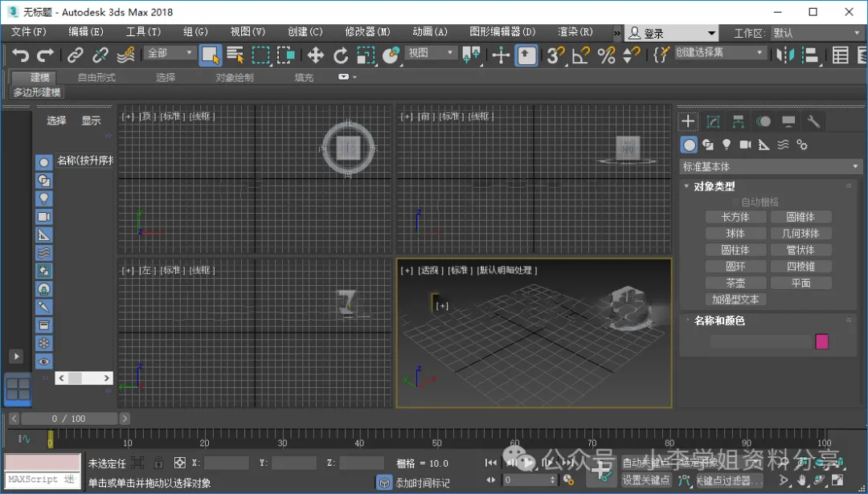Toggle the angle snap button
Screen dimensions: 868x494
pos(580,55)
